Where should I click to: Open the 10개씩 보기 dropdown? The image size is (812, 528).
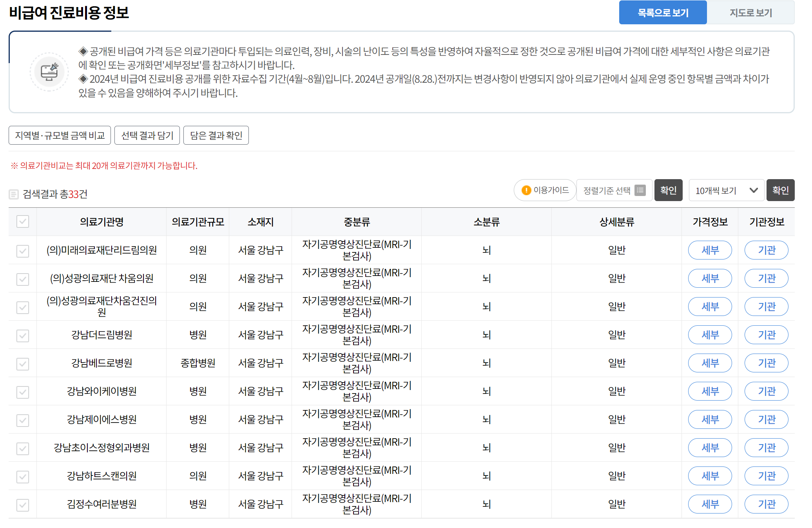tap(726, 190)
